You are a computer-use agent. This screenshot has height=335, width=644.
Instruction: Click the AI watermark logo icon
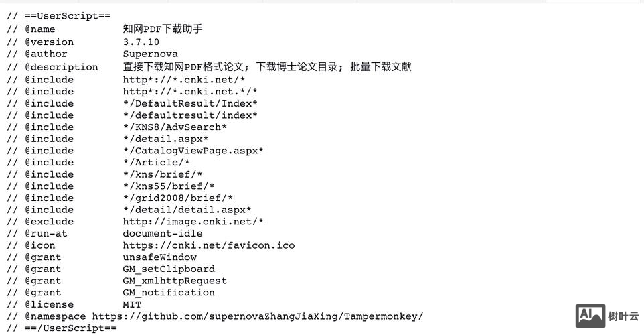click(x=590, y=316)
